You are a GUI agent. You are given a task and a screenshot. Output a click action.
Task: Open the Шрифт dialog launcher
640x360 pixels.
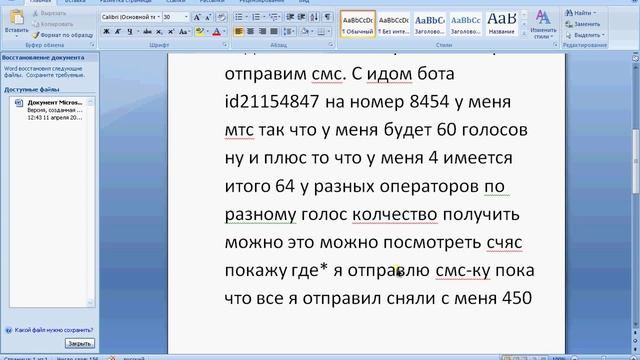tap(225, 45)
